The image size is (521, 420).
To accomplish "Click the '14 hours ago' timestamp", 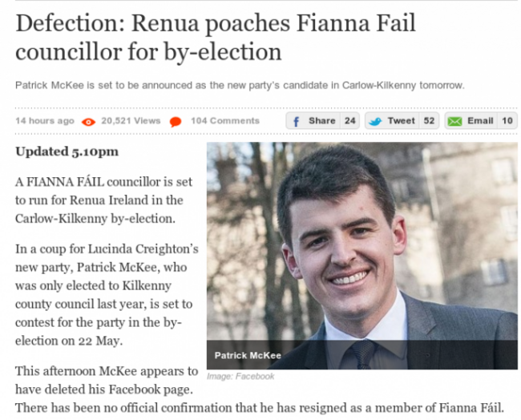I will pos(45,121).
